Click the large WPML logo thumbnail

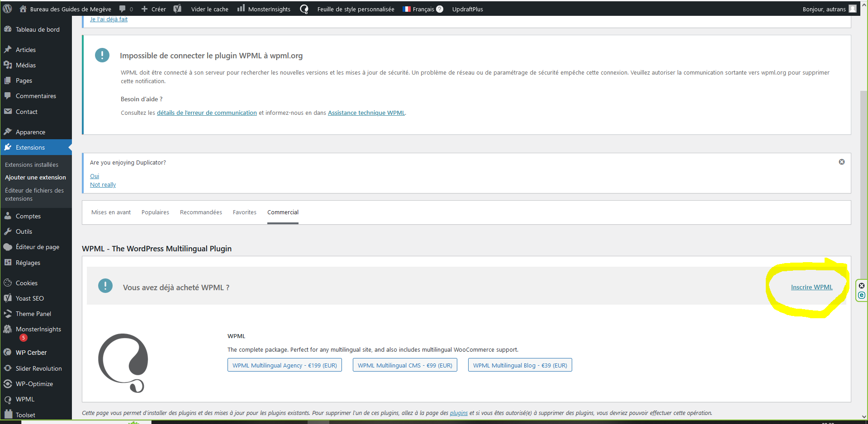pyautogui.click(x=123, y=363)
